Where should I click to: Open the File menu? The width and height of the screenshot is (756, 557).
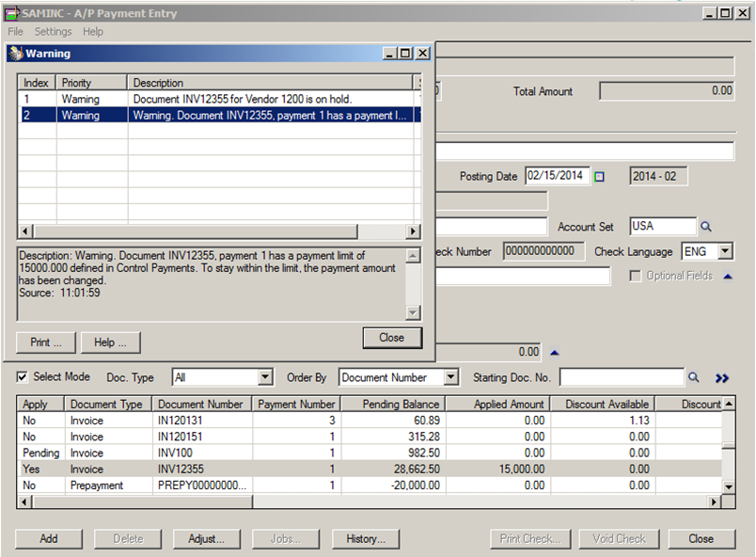15,31
